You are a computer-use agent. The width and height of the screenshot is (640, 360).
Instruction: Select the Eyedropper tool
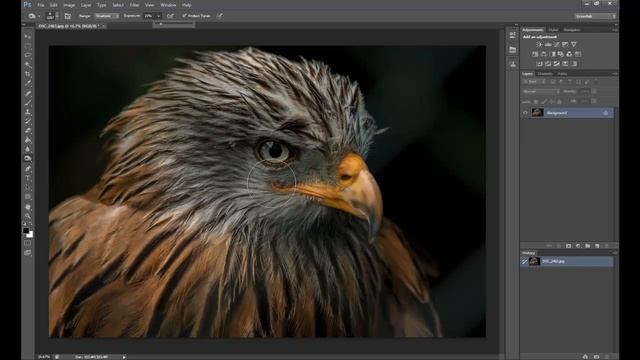28,84
